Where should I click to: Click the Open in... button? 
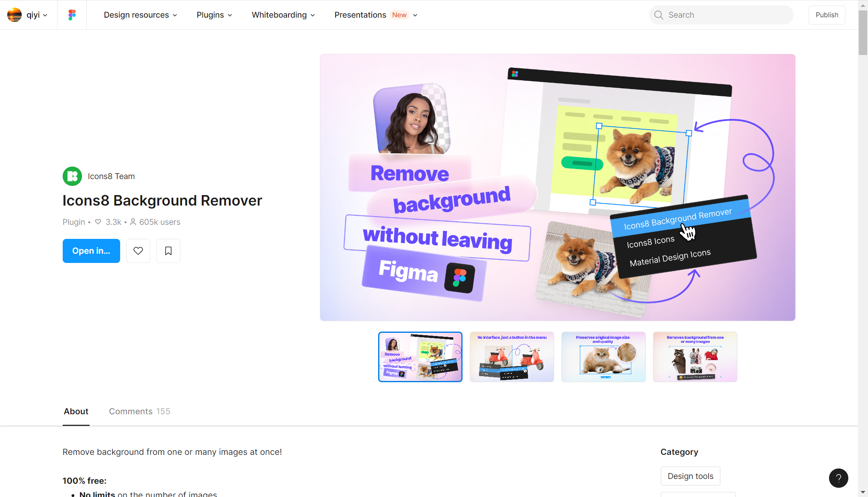91,251
